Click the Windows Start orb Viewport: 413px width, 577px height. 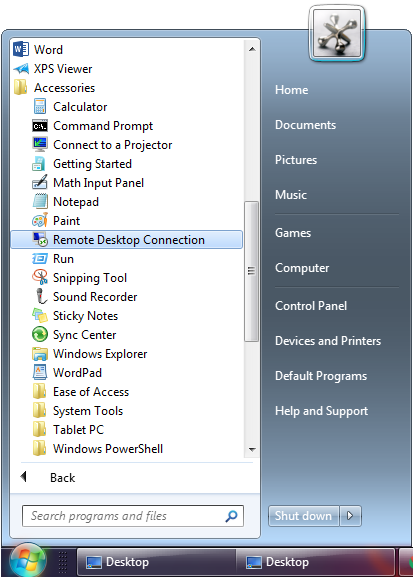pos(28,560)
